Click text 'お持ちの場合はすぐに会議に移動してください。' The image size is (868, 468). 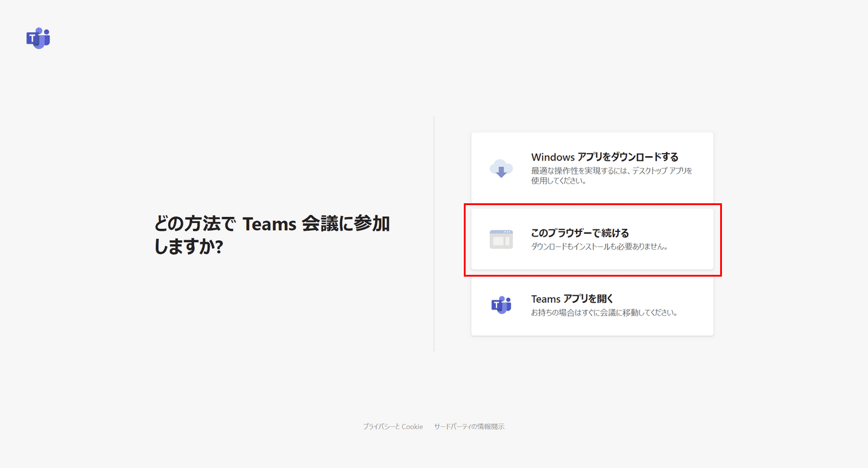coord(604,312)
